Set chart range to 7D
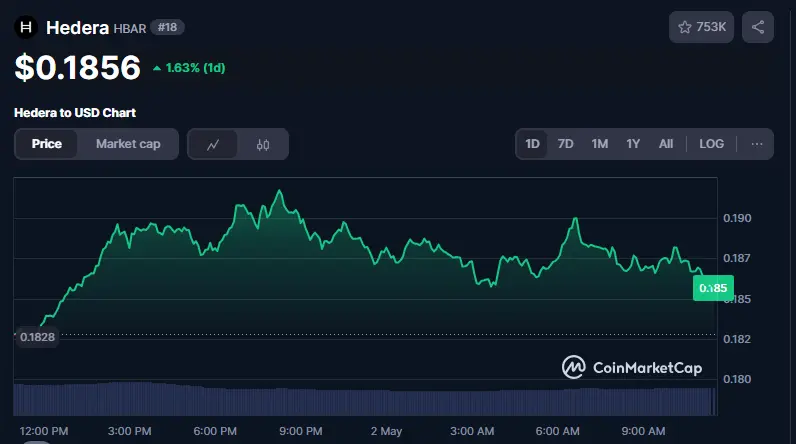Image resolution: width=796 pixels, height=444 pixels. pos(565,144)
